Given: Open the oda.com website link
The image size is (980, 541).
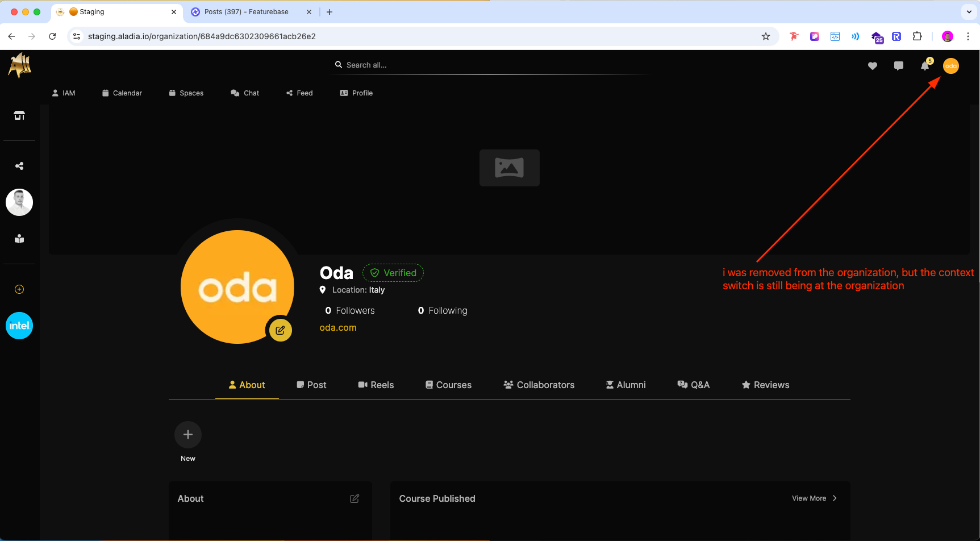Looking at the screenshot, I should [338, 327].
